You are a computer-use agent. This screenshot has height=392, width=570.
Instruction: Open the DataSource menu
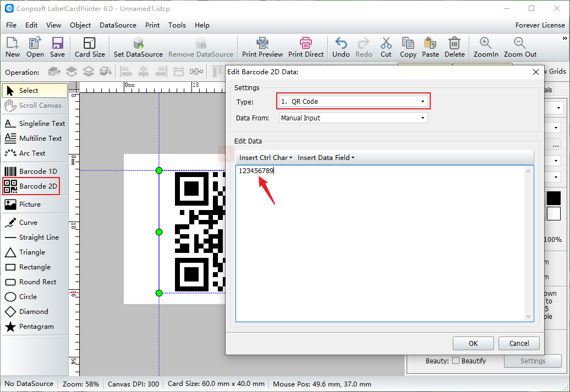click(118, 25)
